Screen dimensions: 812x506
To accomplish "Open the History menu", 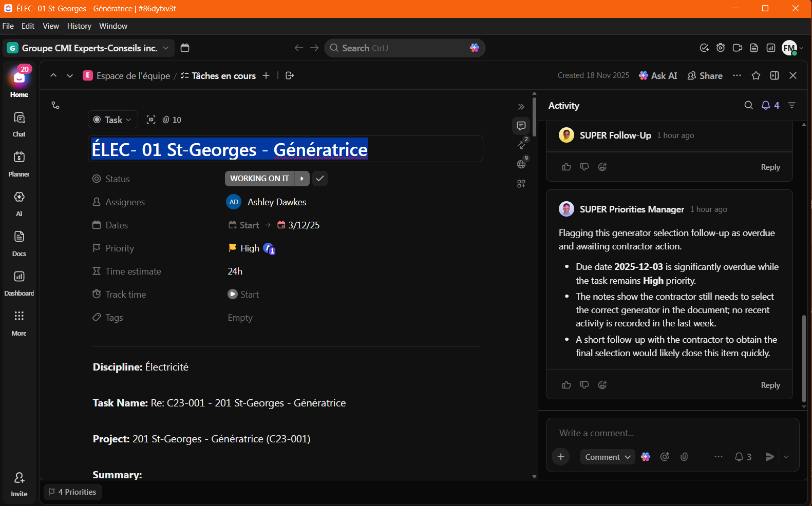I will [79, 26].
